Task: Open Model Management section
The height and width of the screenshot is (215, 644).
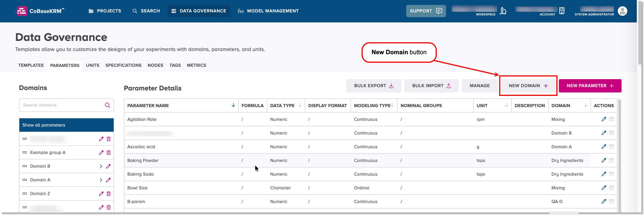Action: tap(268, 11)
